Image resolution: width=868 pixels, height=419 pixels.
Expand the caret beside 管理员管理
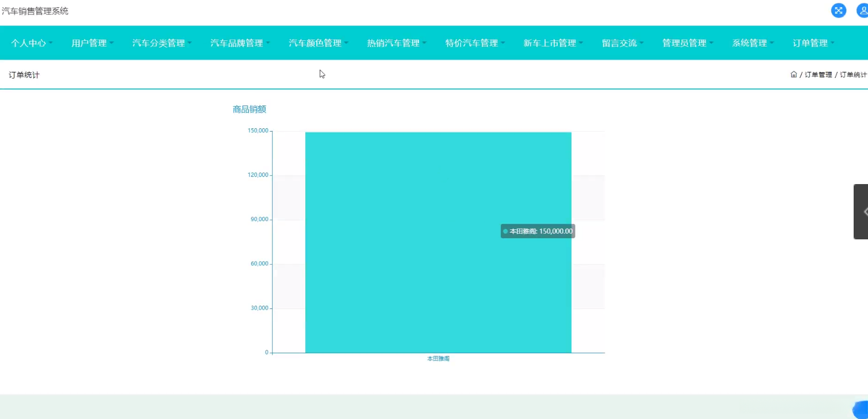[712, 43]
